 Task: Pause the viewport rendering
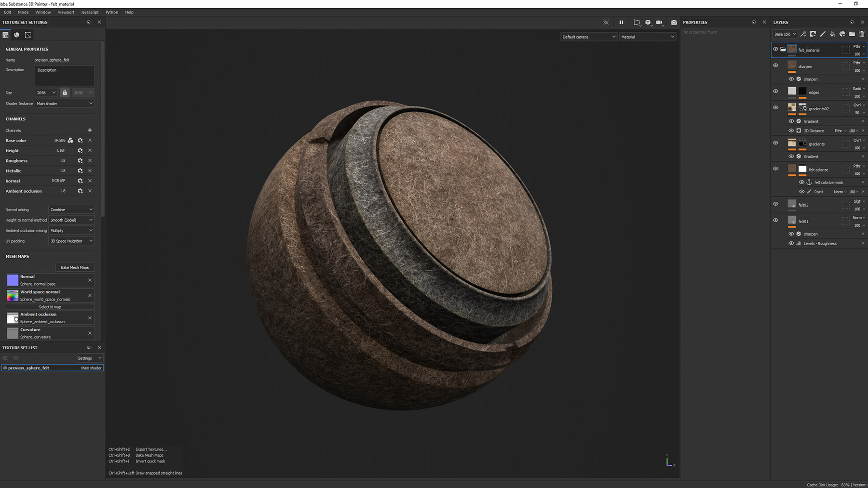(621, 22)
